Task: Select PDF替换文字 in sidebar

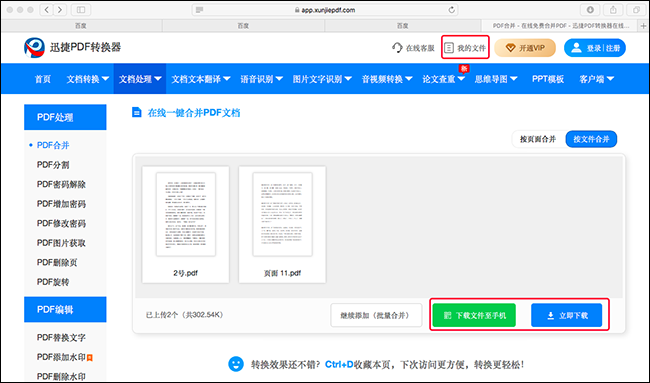Action: pos(61,337)
